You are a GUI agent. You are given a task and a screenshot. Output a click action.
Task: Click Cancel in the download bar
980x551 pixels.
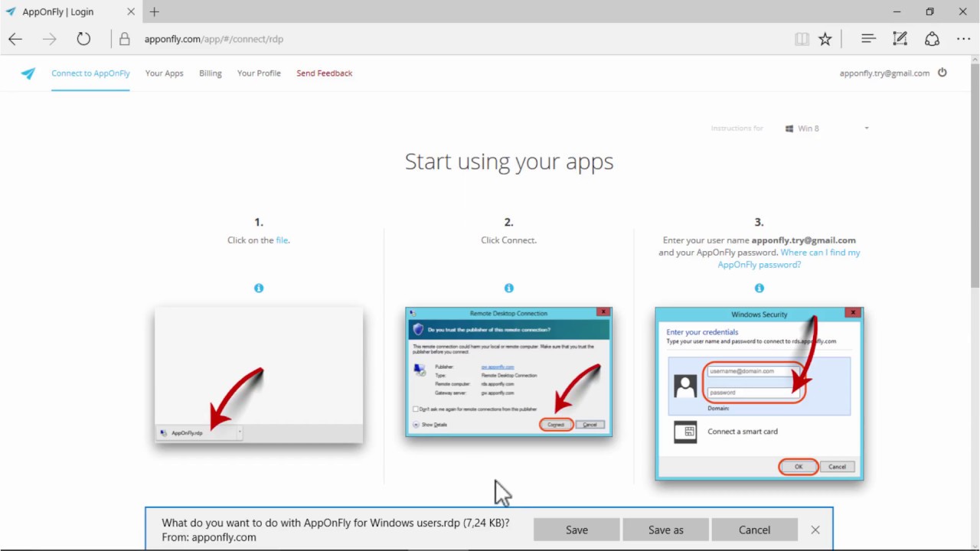click(754, 530)
